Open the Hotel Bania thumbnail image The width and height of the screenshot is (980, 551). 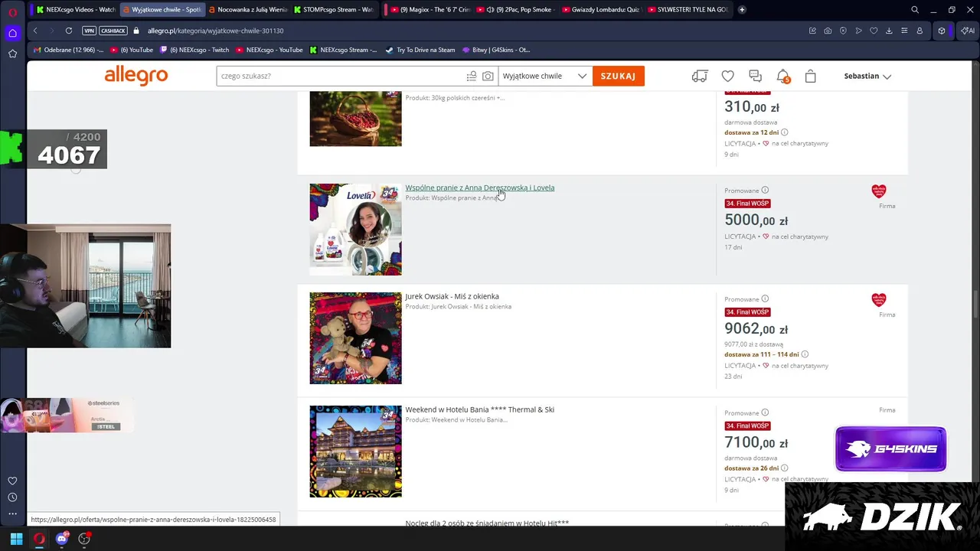click(x=355, y=451)
